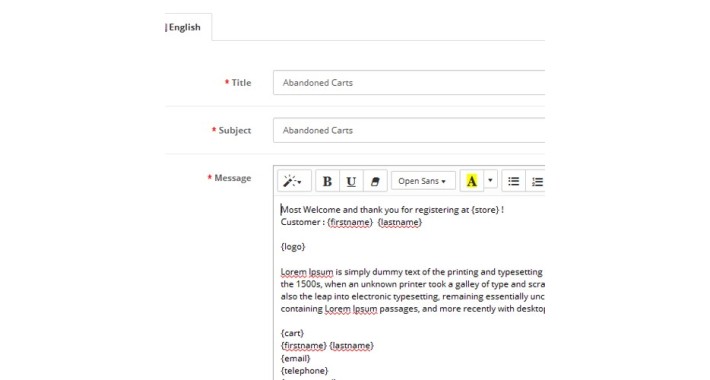Click the {telephone} placeholder line
The image size is (710, 380).
[304, 370]
